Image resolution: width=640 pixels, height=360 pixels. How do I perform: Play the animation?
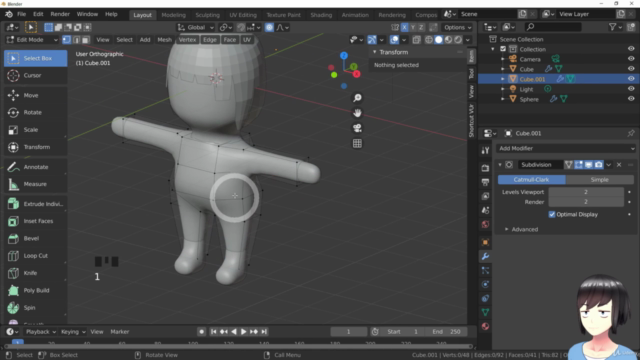click(244, 332)
